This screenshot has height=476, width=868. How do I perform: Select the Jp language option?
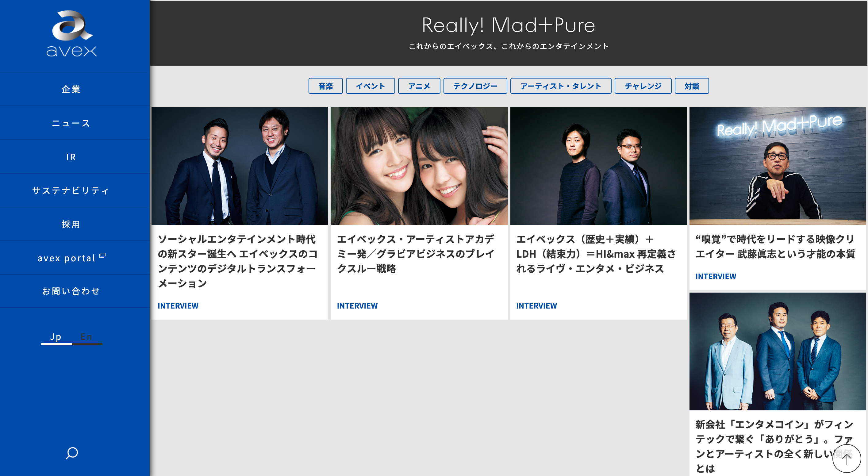(x=56, y=336)
